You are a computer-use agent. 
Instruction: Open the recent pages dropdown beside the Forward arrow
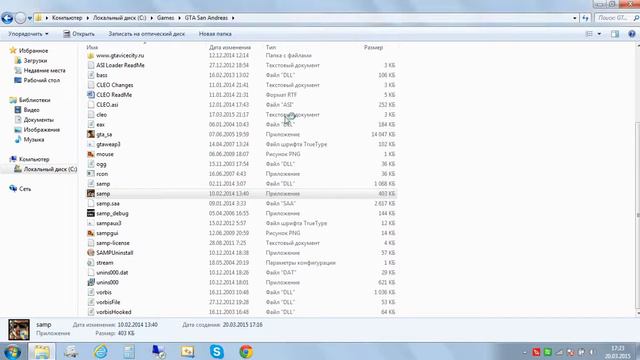pos(30,18)
